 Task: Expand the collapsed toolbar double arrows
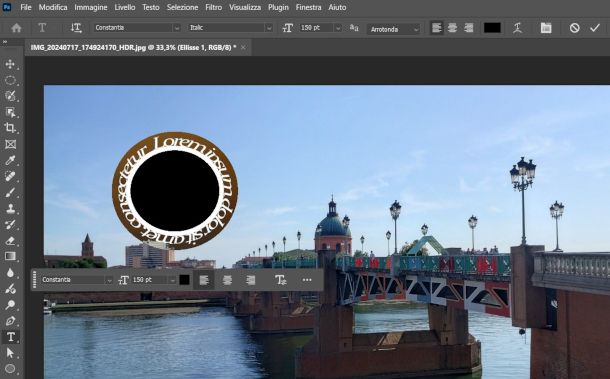[x=5, y=42]
